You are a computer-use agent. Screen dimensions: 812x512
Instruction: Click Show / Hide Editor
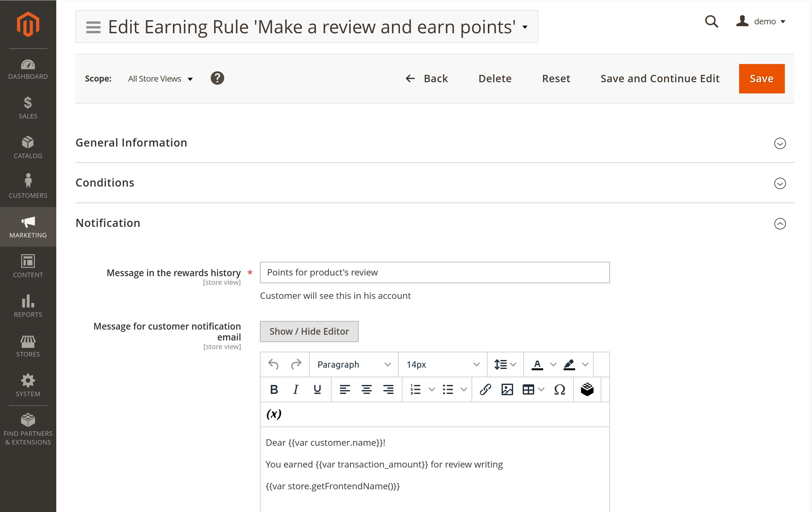pos(309,332)
